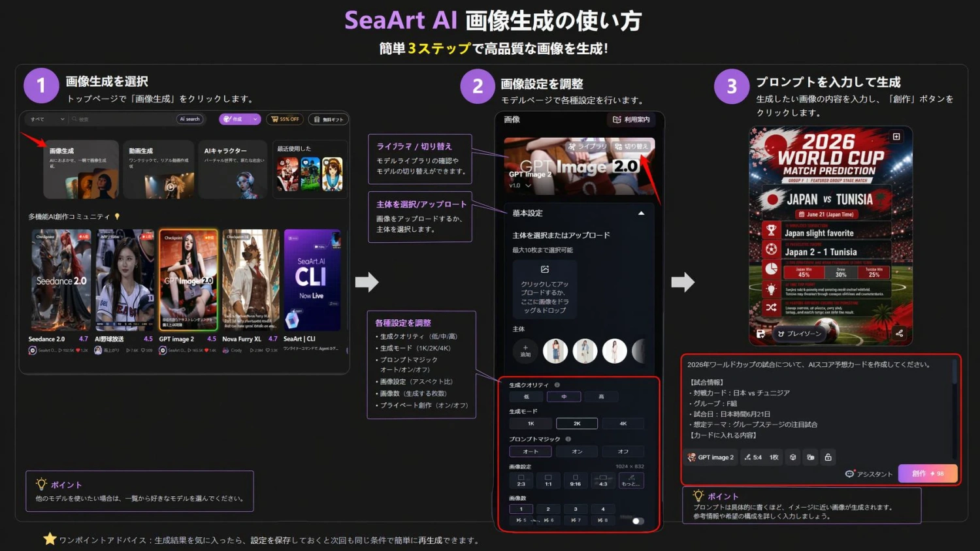Open the SeaArt CLI Now Live thumbnail
980x551 pixels.
(312, 280)
